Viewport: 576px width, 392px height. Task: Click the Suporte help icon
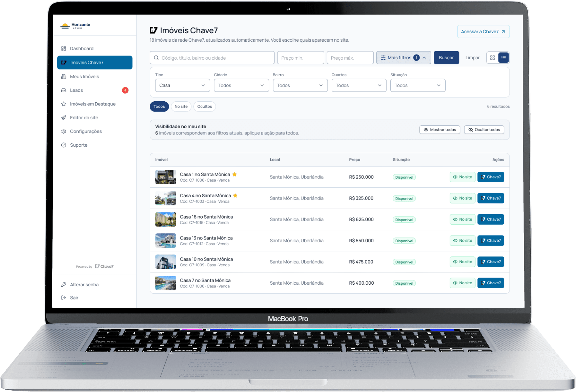coord(63,145)
